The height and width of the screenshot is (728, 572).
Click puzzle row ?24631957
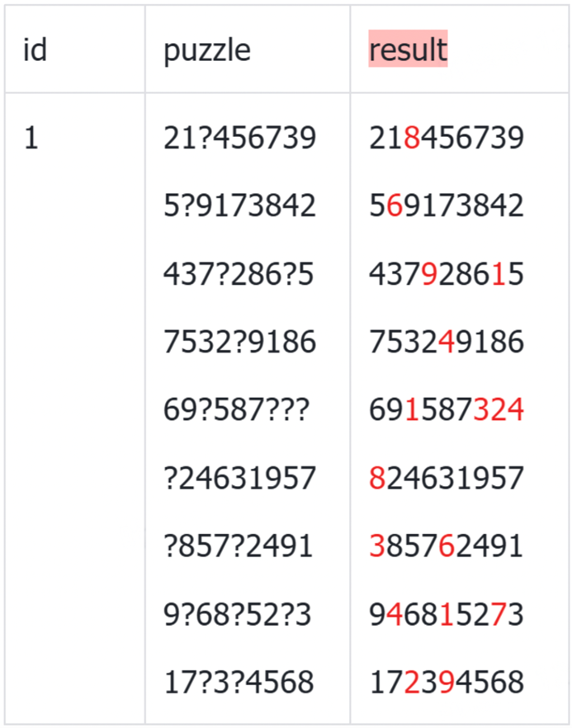coord(239,478)
